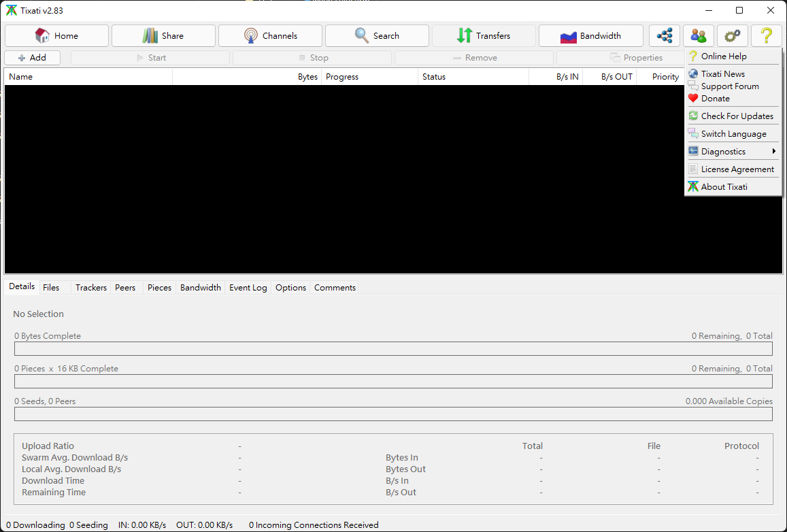This screenshot has height=532, width=787.
Task: Open the Bandwidth section
Action: click(x=590, y=35)
